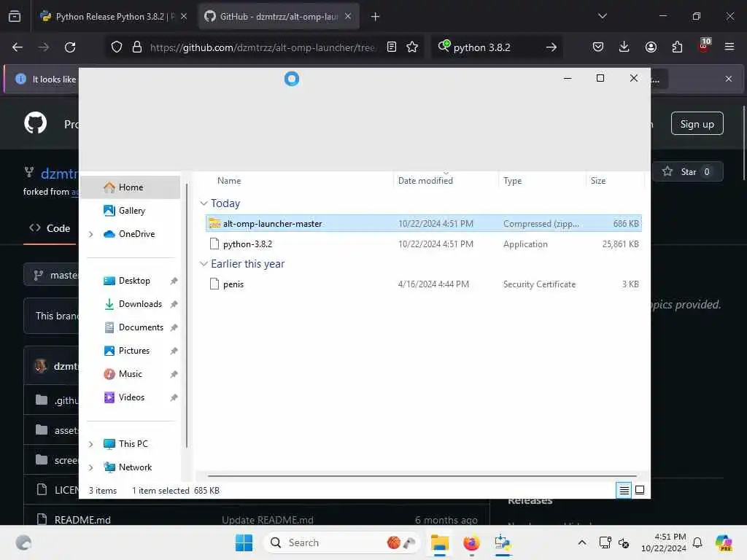Expand Network in navigation pane
The width and height of the screenshot is (747, 560).
click(x=90, y=467)
